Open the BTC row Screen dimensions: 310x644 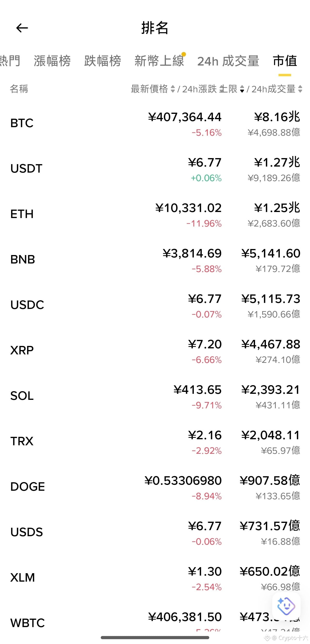(x=155, y=124)
